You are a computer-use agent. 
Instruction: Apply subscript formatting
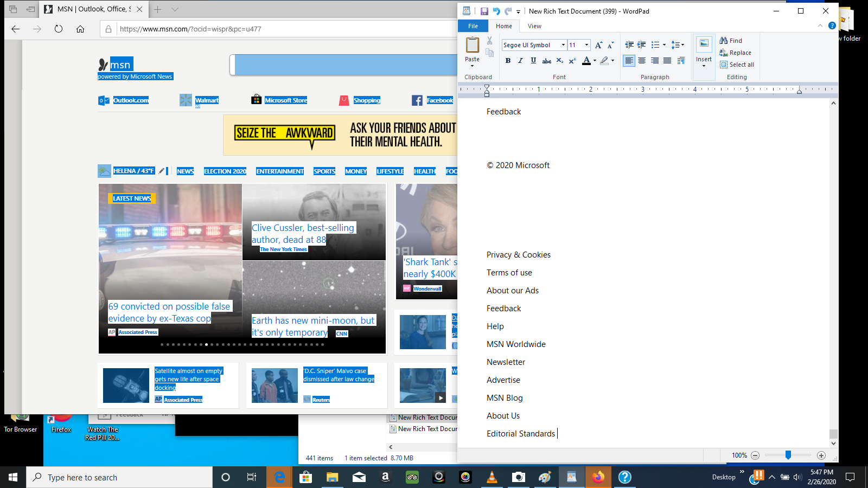(560, 61)
